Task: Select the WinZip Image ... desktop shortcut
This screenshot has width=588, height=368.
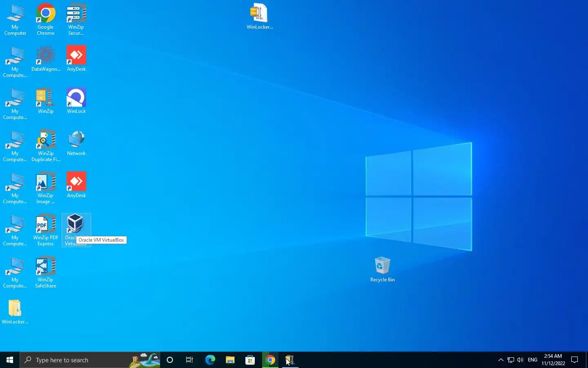Action: click(46, 188)
